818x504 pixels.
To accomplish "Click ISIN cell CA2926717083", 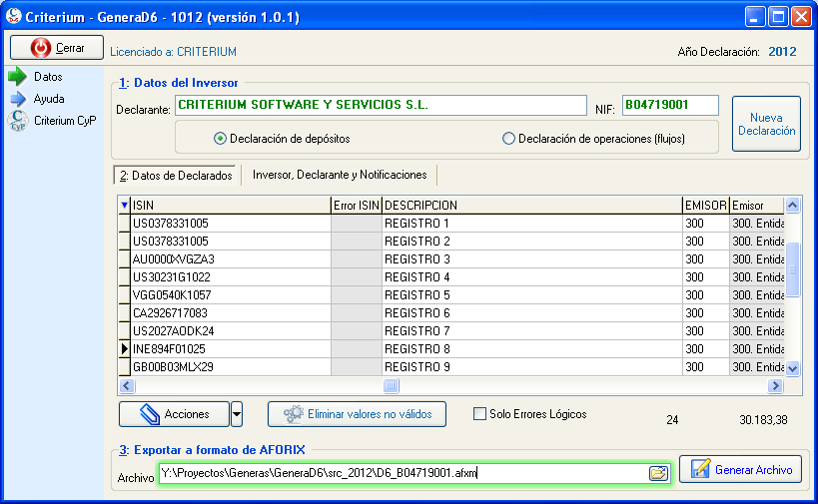I will (x=230, y=313).
